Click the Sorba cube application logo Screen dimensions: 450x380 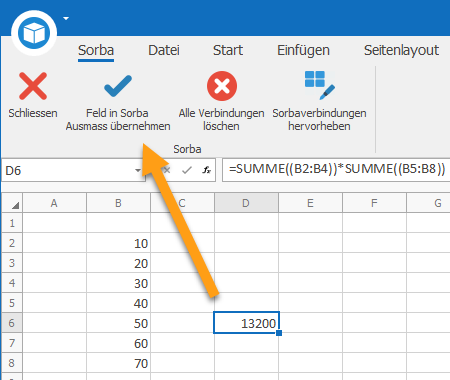[x=34, y=33]
